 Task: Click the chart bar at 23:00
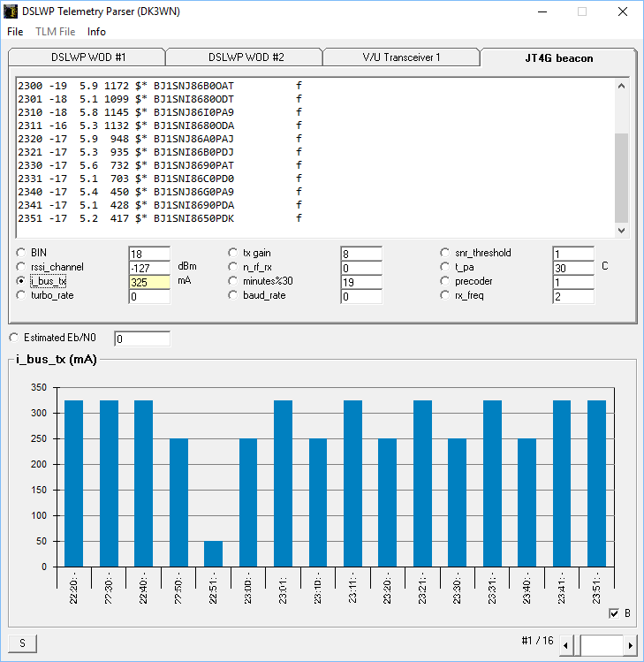248,502
